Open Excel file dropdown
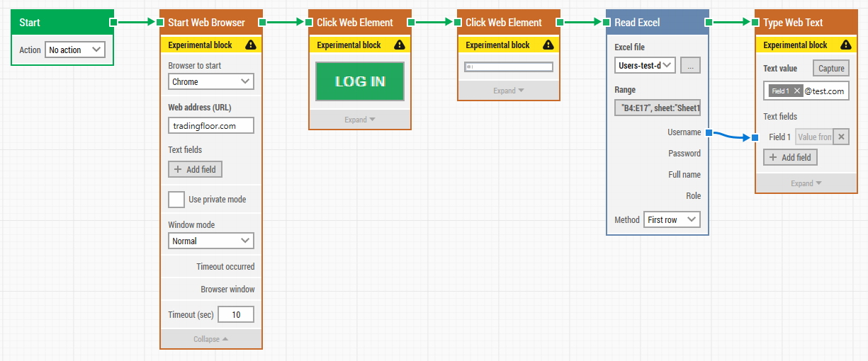 pyautogui.click(x=645, y=66)
